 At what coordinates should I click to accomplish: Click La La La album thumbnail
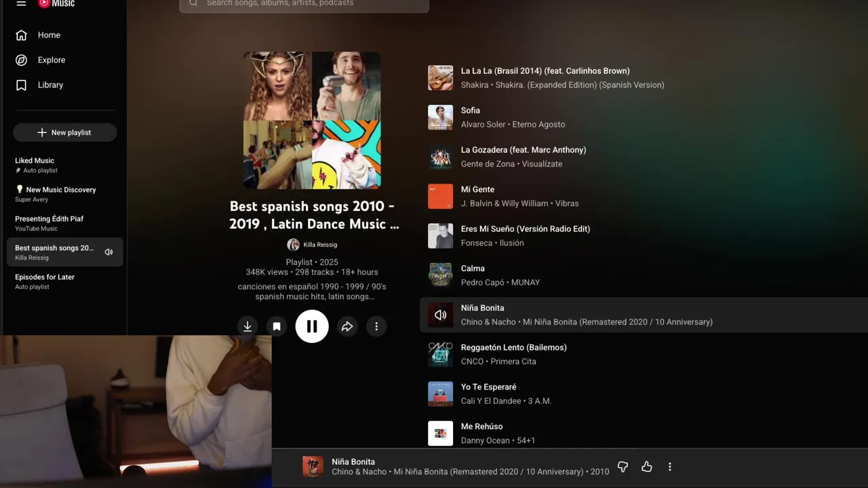pos(440,78)
